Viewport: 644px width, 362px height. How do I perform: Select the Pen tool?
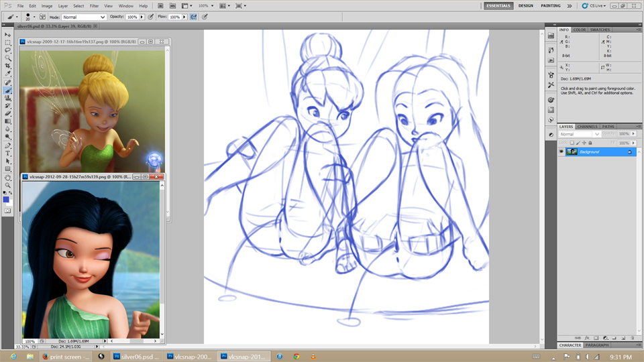click(x=8, y=146)
